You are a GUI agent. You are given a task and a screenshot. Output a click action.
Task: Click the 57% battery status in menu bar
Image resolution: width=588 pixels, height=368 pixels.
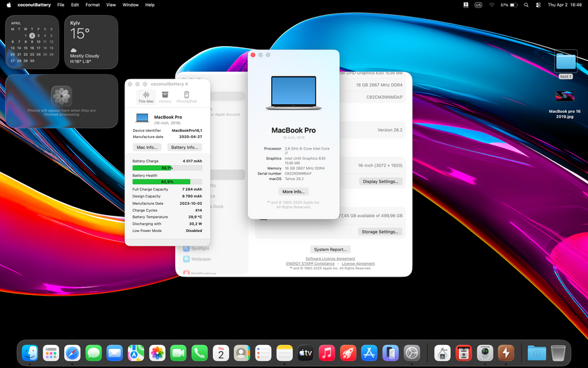[x=509, y=5]
